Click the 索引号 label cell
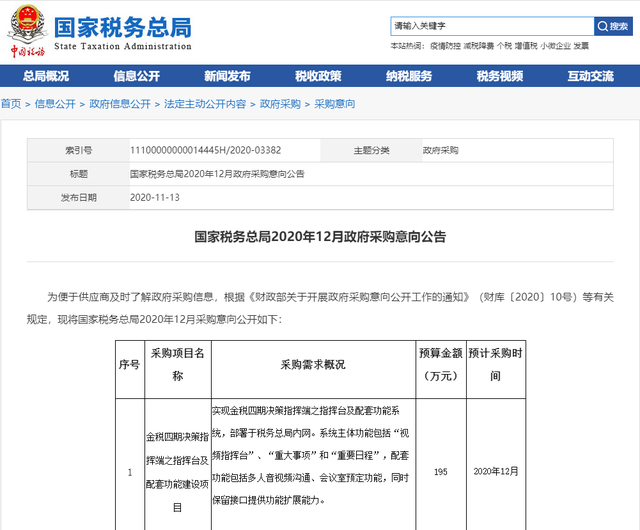The image size is (640, 530). click(78, 151)
